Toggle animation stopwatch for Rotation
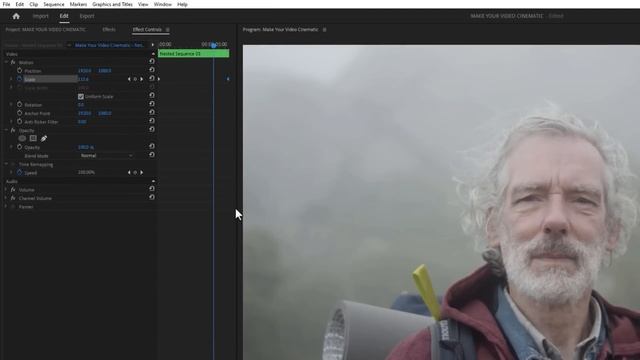This screenshot has width=640, height=360. point(20,104)
